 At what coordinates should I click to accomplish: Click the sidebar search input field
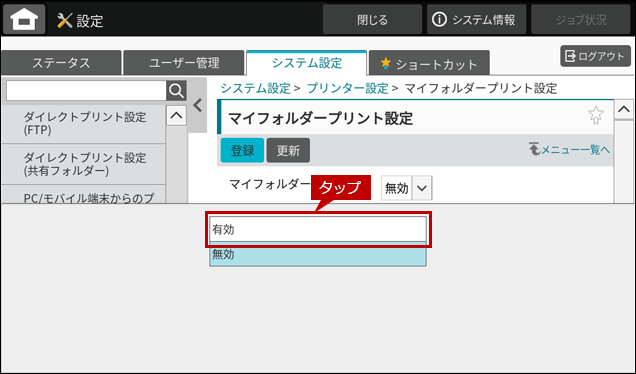pos(86,90)
